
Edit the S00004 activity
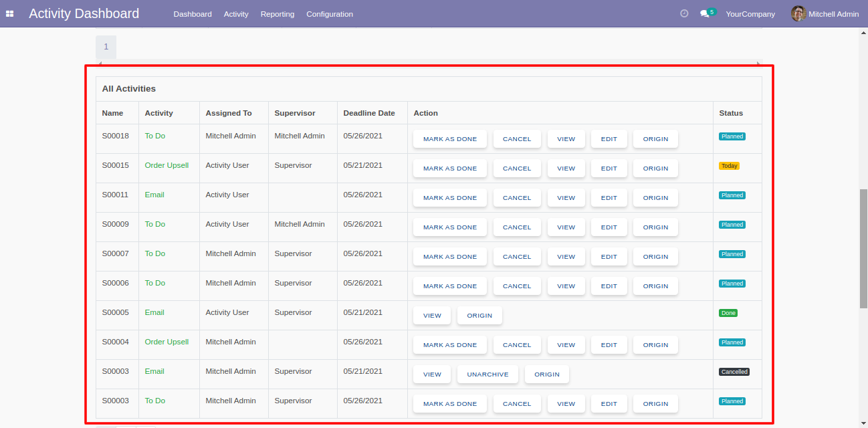(609, 345)
